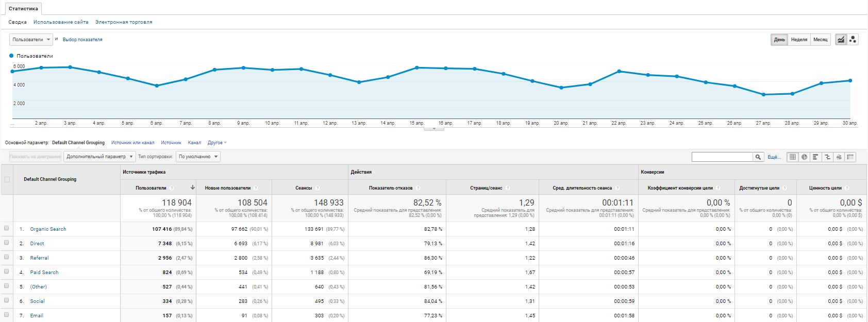Screen dimensions: 868x322
Task: Check the Social row checkbox
Action: click(x=6, y=300)
